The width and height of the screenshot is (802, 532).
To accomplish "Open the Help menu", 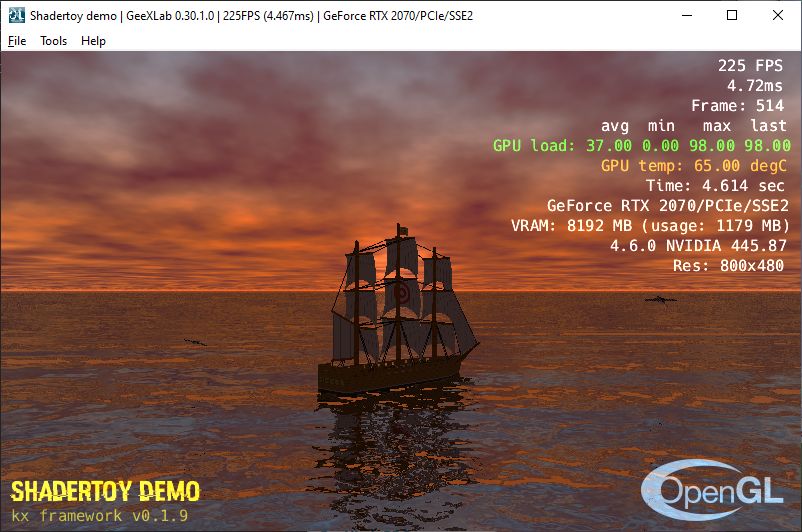I will pyautogui.click(x=93, y=41).
